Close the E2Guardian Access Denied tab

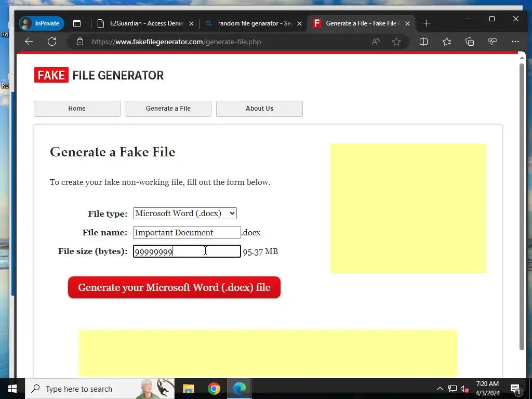[191, 24]
